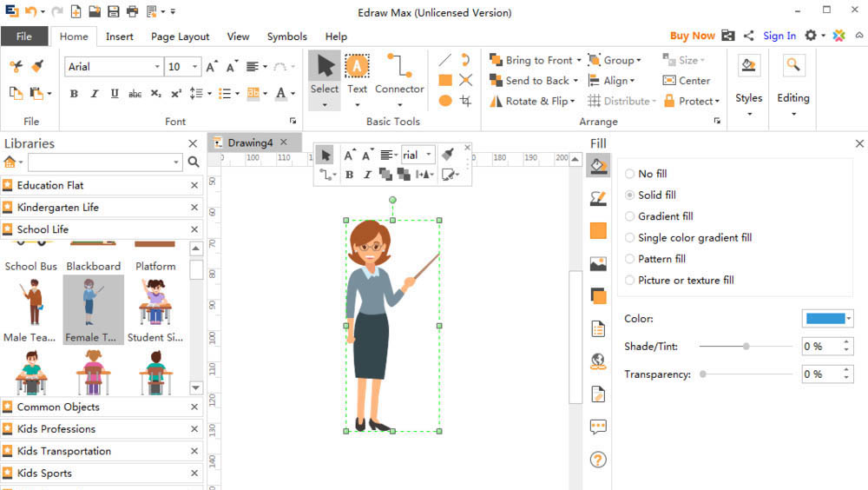Screen dimensions: 868x490
Task: Open the Page Layout ribbon tab
Action: (x=180, y=36)
